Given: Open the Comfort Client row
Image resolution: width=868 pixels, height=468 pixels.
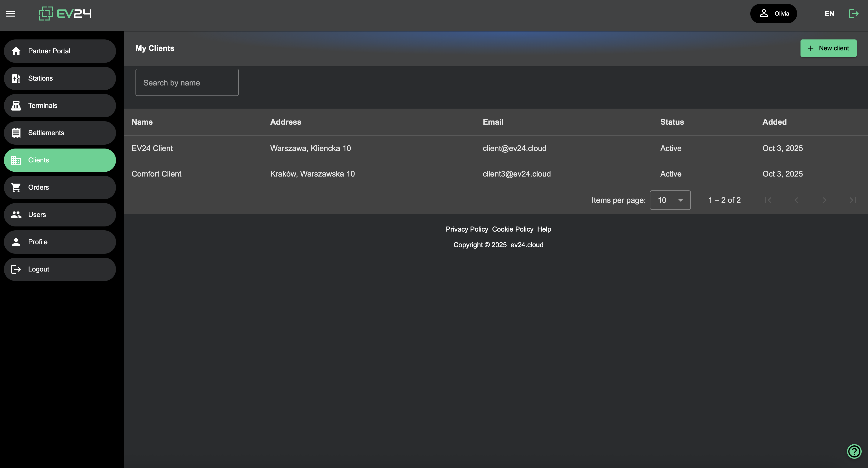Looking at the screenshot, I should coord(156,174).
